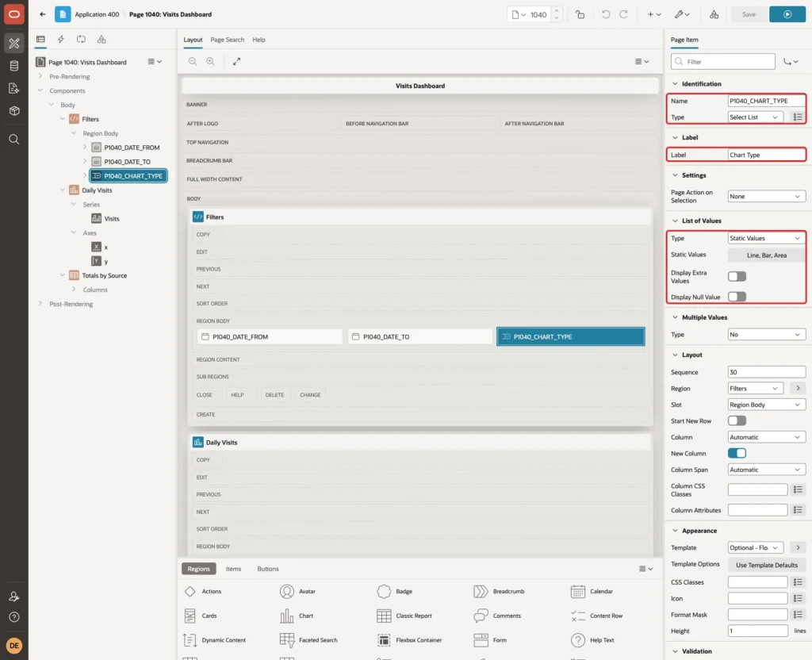812x660 pixels.
Task: Toggle Display Extra Values switch
Action: (737, 277)
